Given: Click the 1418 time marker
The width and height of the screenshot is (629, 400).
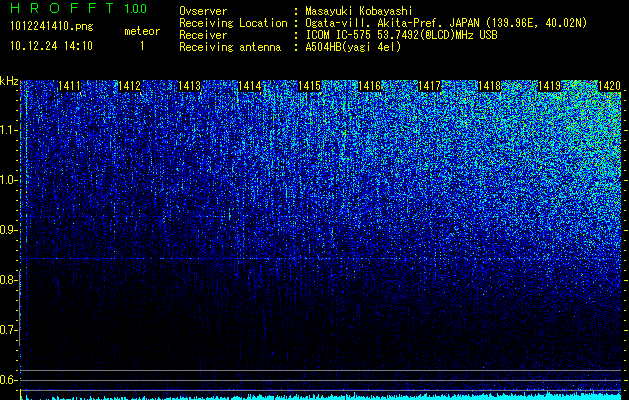Looking at the screenshot, I should (x=489, y=86).
